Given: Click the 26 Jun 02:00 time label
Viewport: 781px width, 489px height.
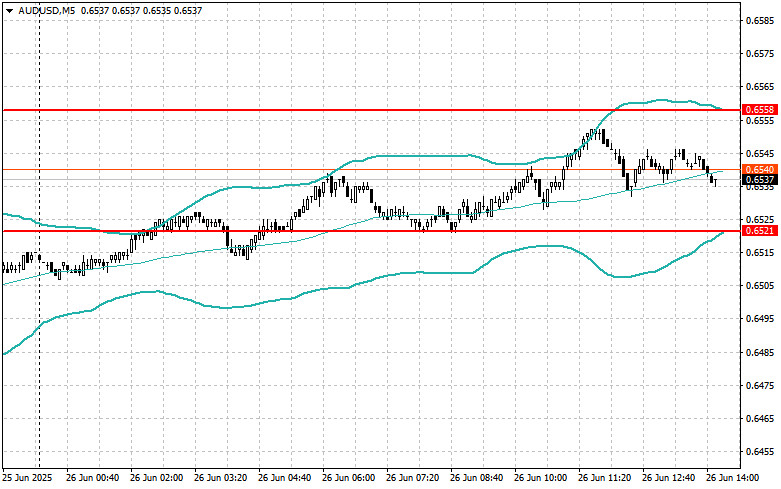Looking at the screenshot, I should click(156, 478).
